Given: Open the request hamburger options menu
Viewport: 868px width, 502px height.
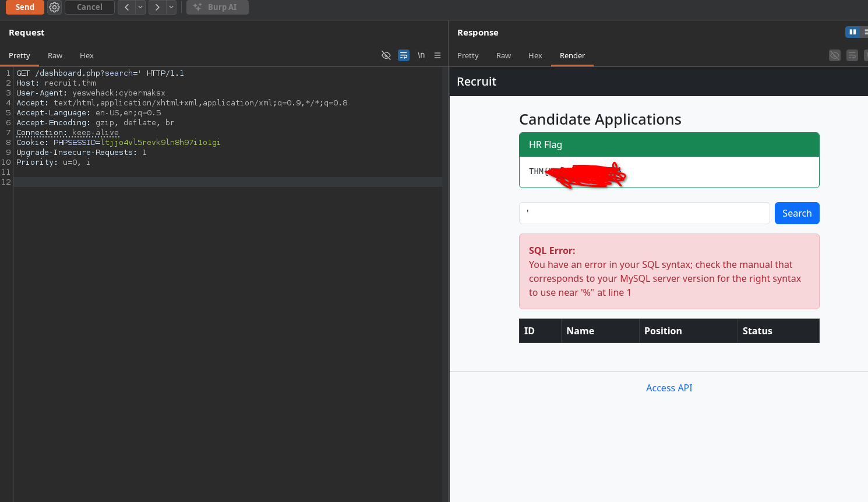Looking at the screenshot, I should [437, 55].
